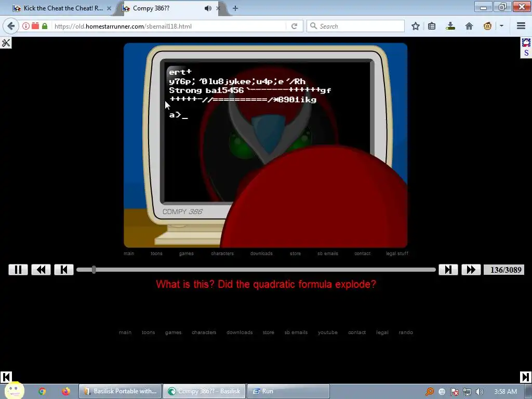Open the hamburger menu
532x399 pixels.
pyautogui.click(x=521, y=26)
